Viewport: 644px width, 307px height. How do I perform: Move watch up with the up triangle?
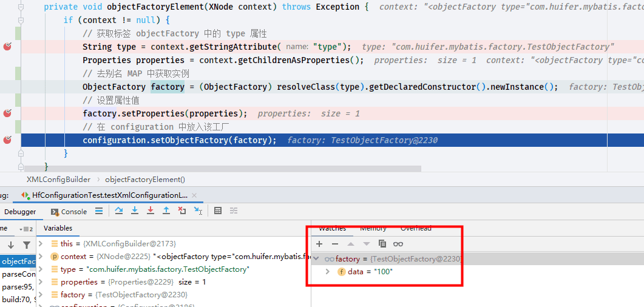coord(350,244)
